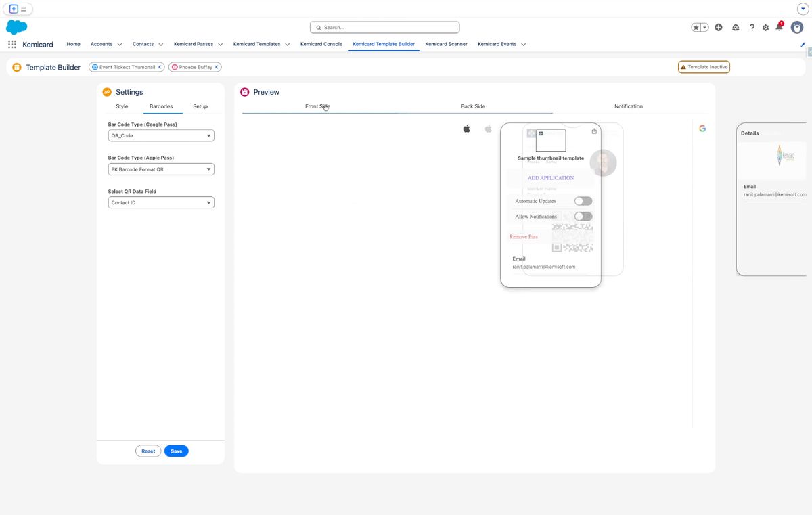Click the contact photo on the pass
This screenshot has width=812, height=515.
point(604,162)
